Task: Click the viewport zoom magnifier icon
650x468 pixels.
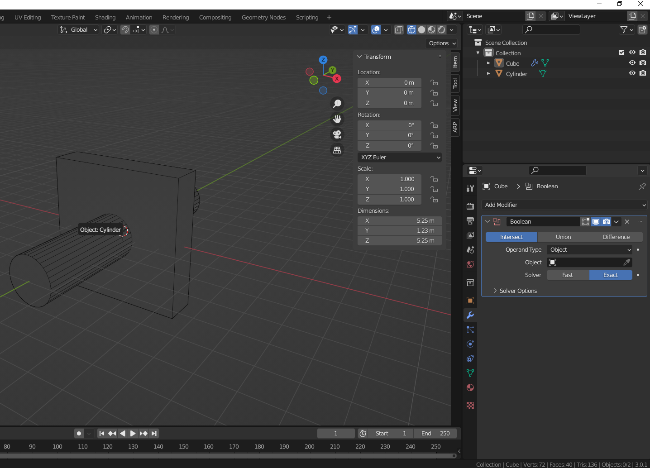Action: 337,104
